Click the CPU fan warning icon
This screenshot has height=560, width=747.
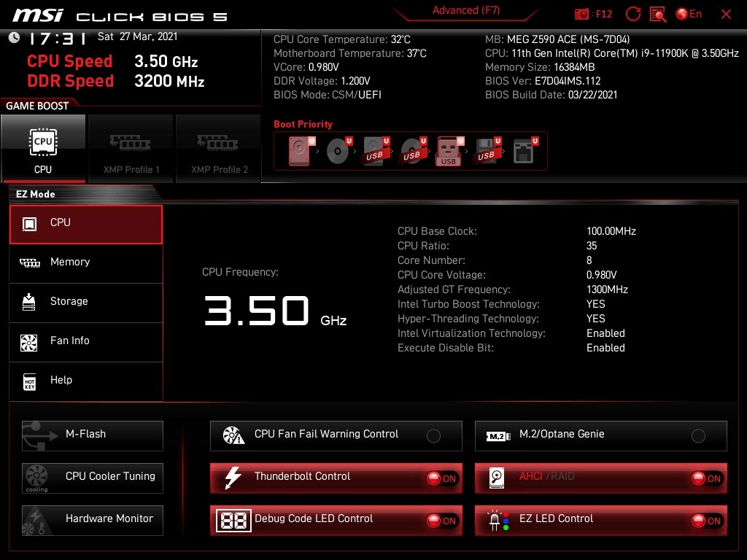tap(233, 435)
